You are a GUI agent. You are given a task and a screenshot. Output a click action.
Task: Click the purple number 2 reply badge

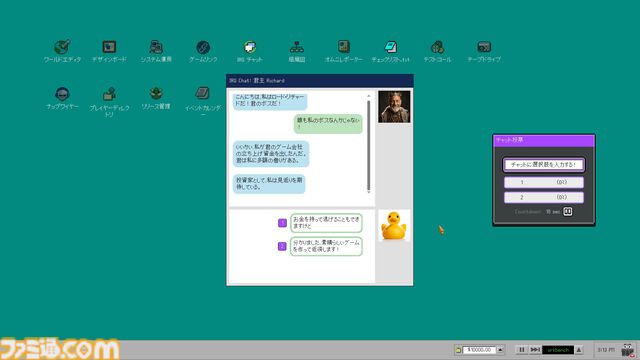click(282, 246)
